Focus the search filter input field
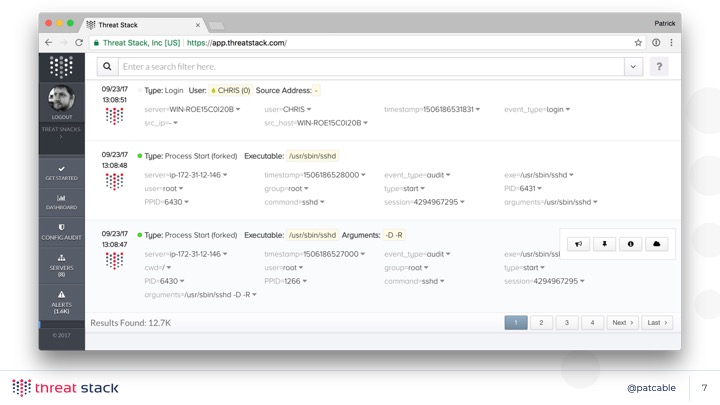The height and width of the screenshot is (405, 720). pyautogui.click(x=371, y=67)
